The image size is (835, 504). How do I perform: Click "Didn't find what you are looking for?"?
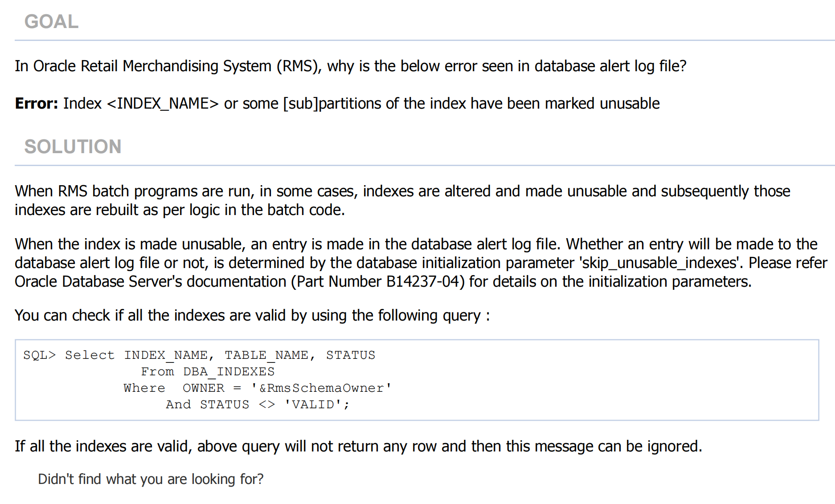(x=151, y=479)
